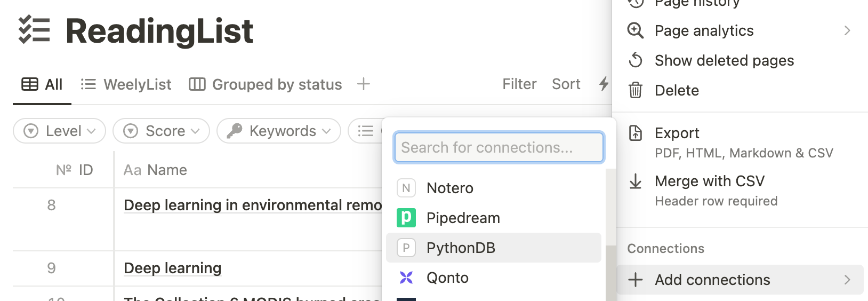Click the ID cell showing 9

[x=52, y=268]
